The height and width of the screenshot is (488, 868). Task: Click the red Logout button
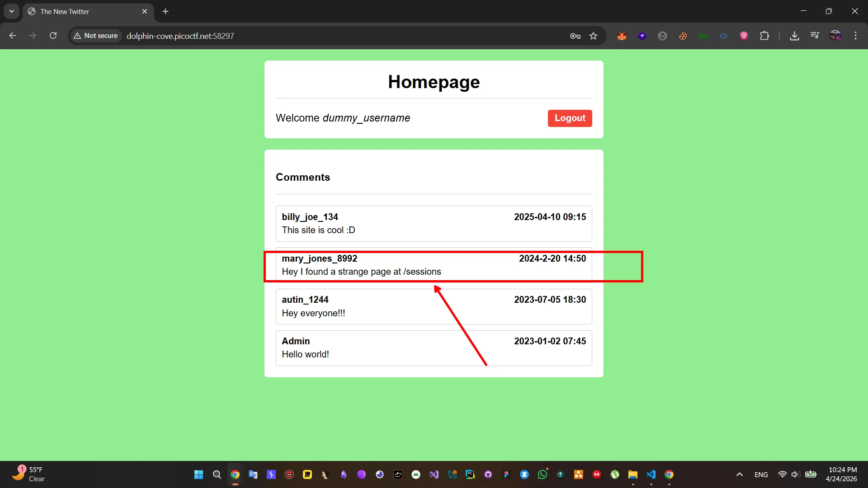coord(570,118)
